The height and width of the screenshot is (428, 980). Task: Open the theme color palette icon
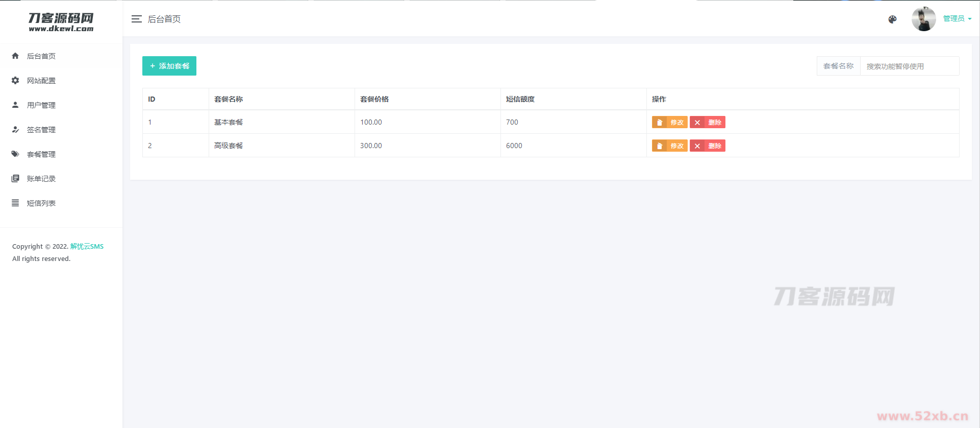click(892, 19)
